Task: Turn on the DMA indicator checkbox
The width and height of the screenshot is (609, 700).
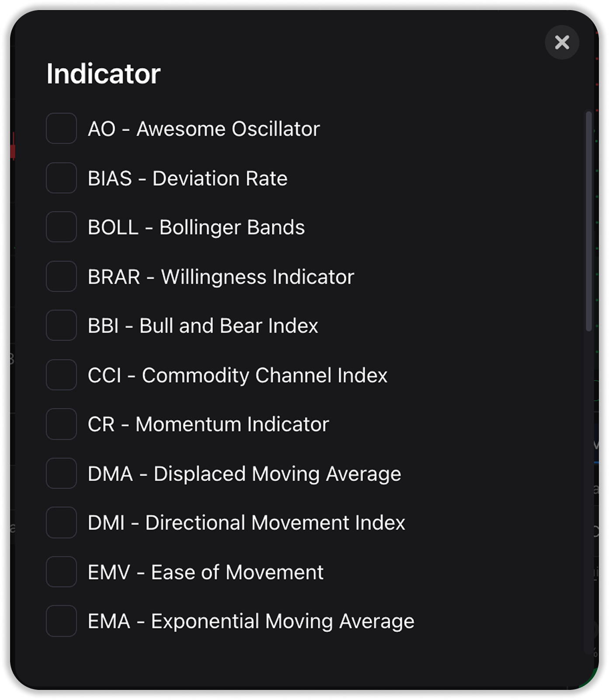Action: [62, 473]
